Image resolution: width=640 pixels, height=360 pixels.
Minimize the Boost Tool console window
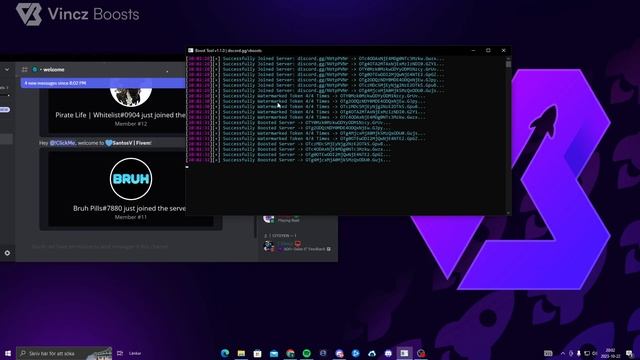tap(473, 50)
